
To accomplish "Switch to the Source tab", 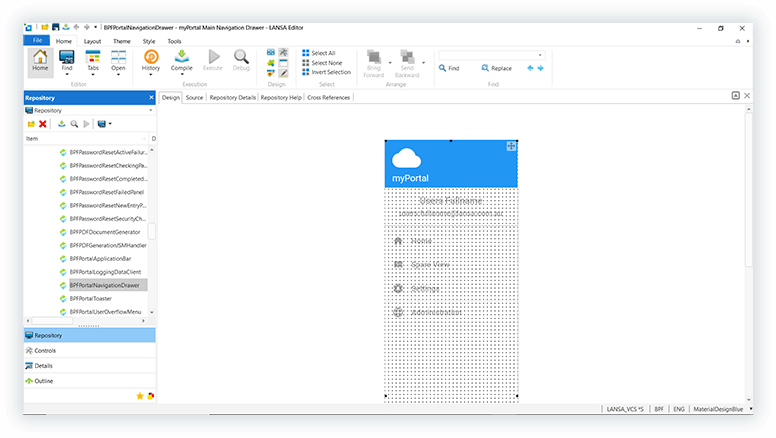I will [x=194, y=97].
